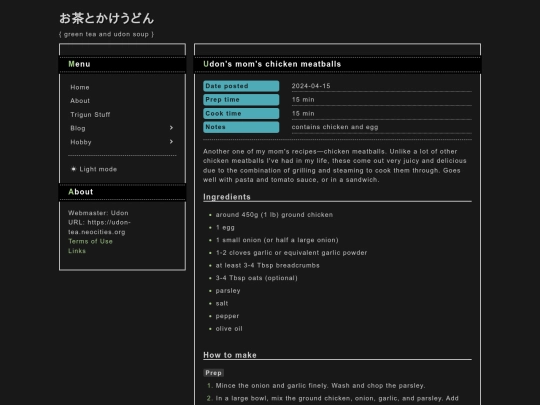Click the date value 2024-04-15
This screenshot has height=405, width=540.
coord(311,86)
